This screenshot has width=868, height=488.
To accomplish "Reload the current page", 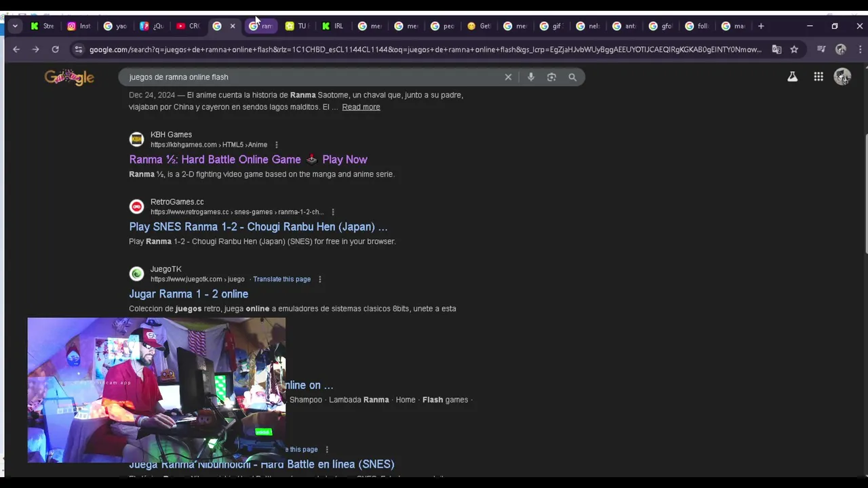I will tap(56, 49).
